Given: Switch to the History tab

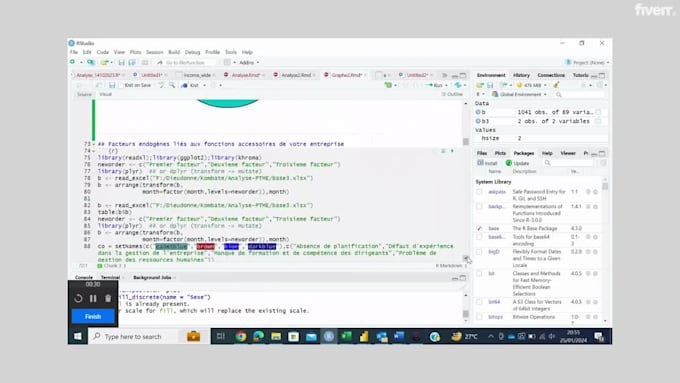Looking at the screenshot, I should 521,75.
